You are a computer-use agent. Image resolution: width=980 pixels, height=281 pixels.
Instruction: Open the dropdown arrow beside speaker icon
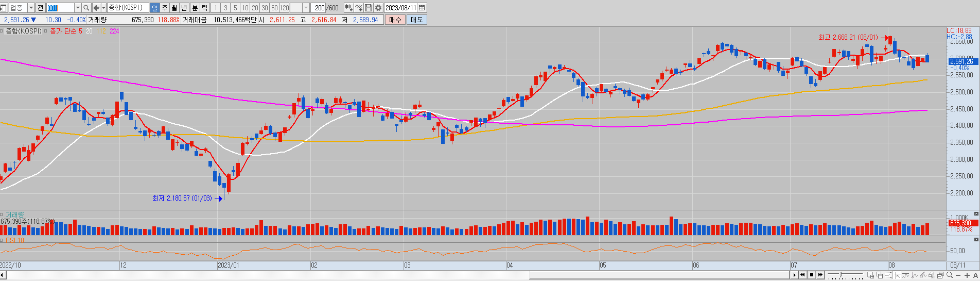point(103,8)
